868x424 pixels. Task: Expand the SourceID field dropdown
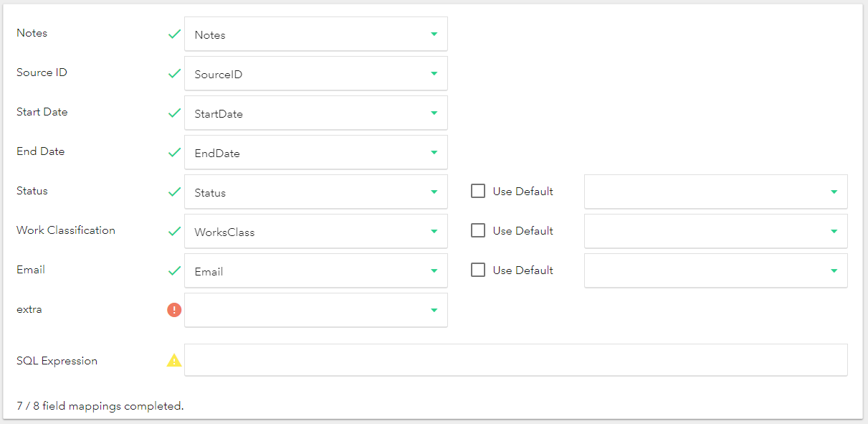[x=316, y=74]
